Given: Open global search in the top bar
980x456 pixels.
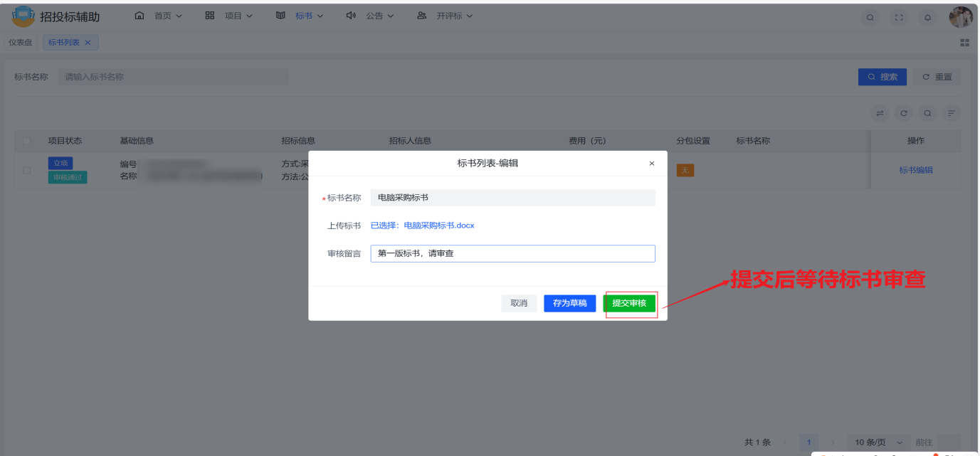Looking at the screenshot, I should tap(870, 17).
